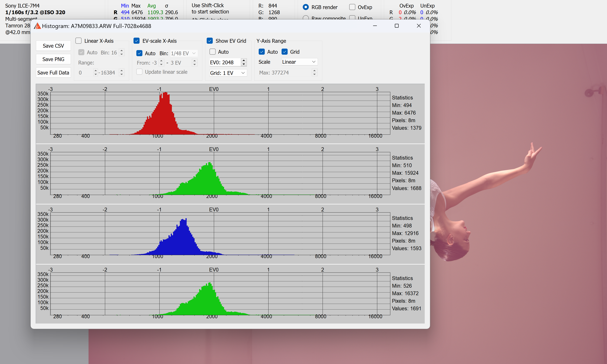Maximize the Histogram window
The image size is (607, 364).
point(397,26)
